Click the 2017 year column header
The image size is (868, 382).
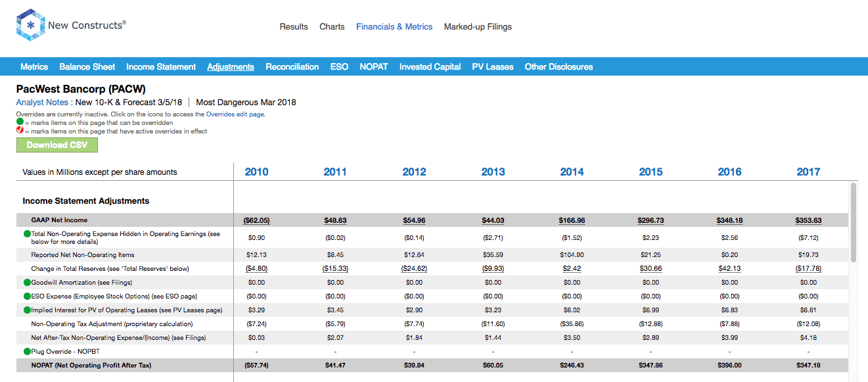(x=808, y=172)
